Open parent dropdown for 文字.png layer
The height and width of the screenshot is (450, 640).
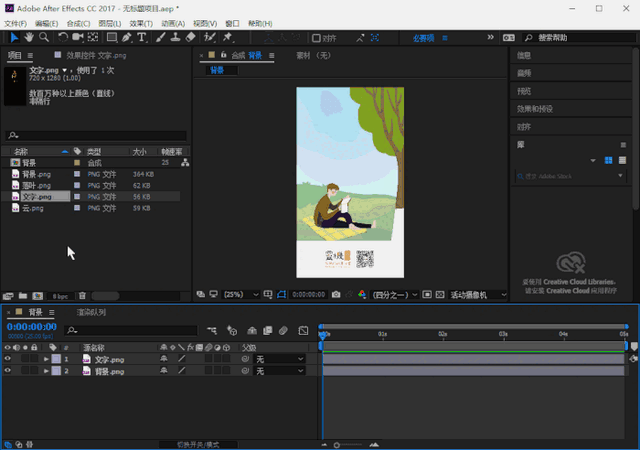point(280,359)
